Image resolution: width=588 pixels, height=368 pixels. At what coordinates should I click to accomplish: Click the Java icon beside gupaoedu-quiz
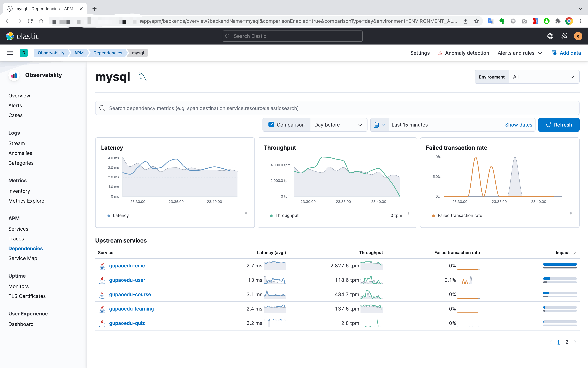(102, 323)
